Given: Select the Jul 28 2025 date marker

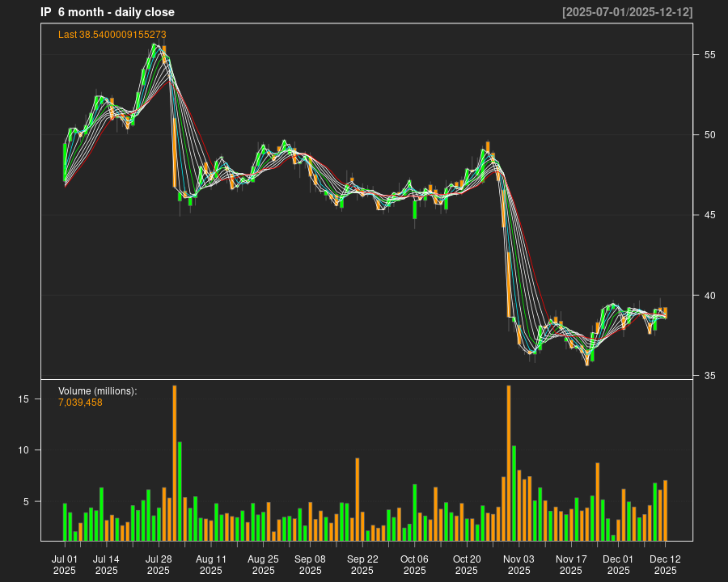Looking at the screenshot, I should pyautogui.click(x=159, y=564).
